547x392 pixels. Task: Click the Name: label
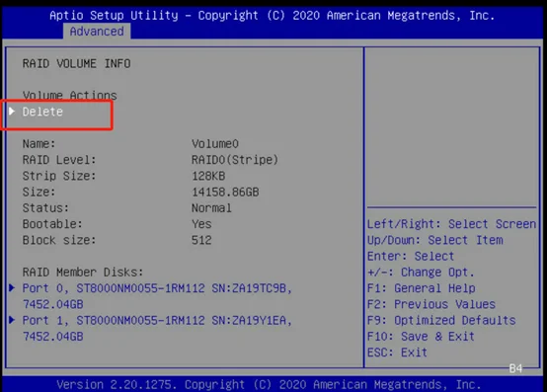(39, 144)
